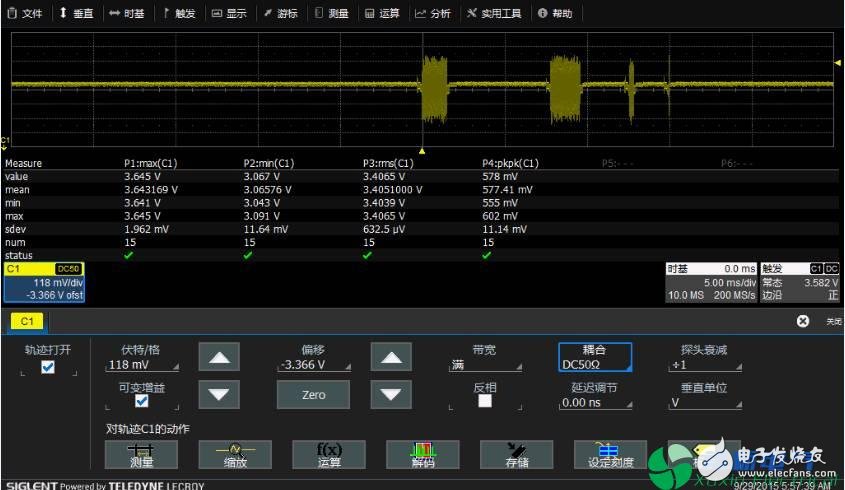
Task: Enable the 反相 (Invert) checkbox
Action: (485, 401)
